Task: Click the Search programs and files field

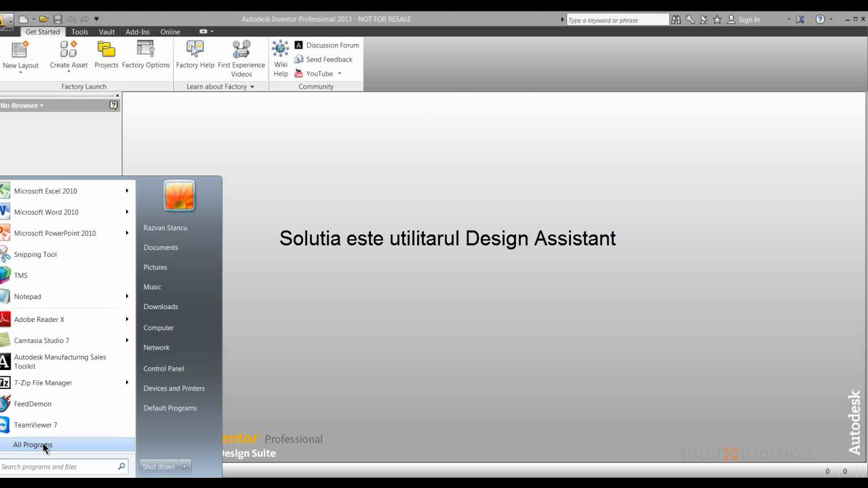Action: click(x=64, y=466)
